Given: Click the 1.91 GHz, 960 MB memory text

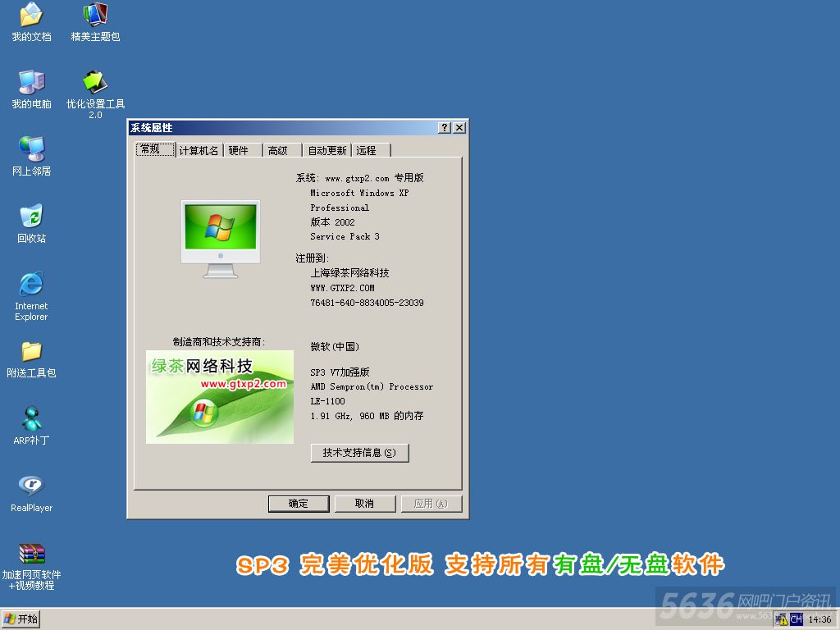Looking at the screenshot, I should tap(367, 416).
